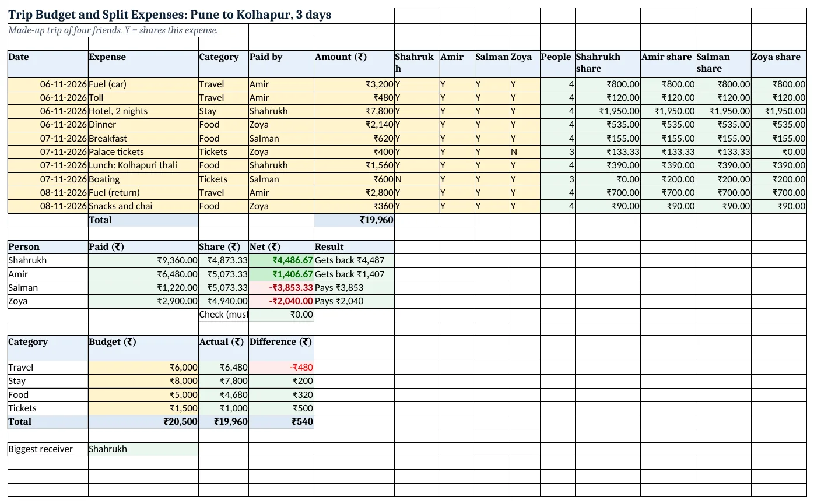Select the 'Snacks and chai' expense cell
The image size is (814, 504).
pyautogui.click(x=143, y=206)
